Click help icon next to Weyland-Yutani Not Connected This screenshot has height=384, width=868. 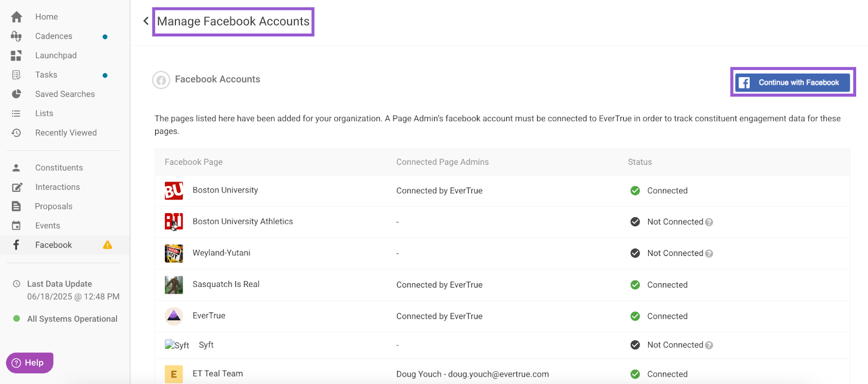click(709, 254)
